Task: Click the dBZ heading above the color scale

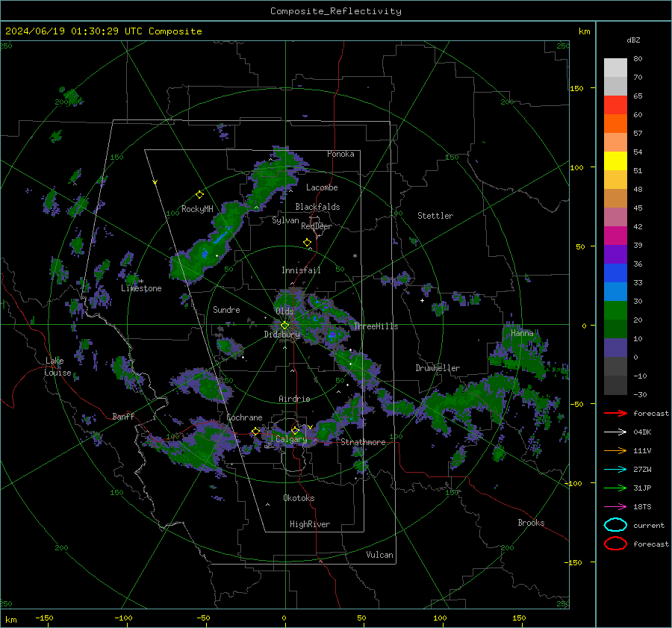Action: [x=633, y=40]
